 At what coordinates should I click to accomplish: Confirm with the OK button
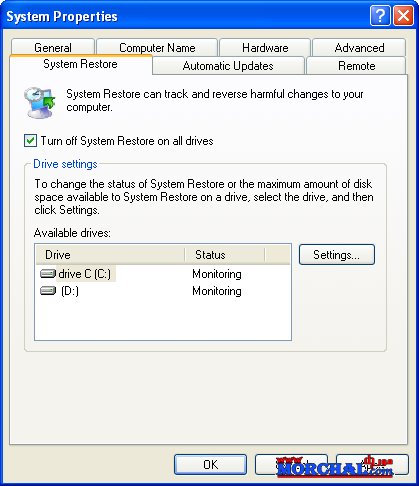[x=210, y=464]
